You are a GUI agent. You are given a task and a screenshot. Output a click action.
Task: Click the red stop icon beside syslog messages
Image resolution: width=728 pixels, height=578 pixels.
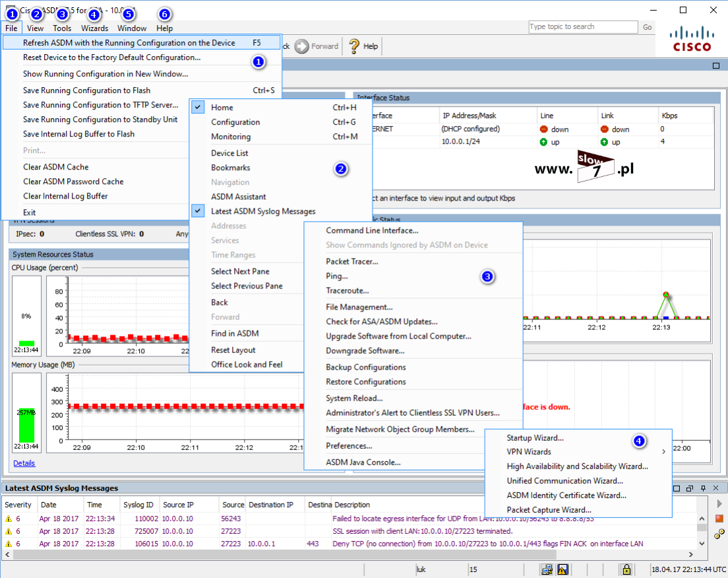pyautogui.click(x=719, y=519)
